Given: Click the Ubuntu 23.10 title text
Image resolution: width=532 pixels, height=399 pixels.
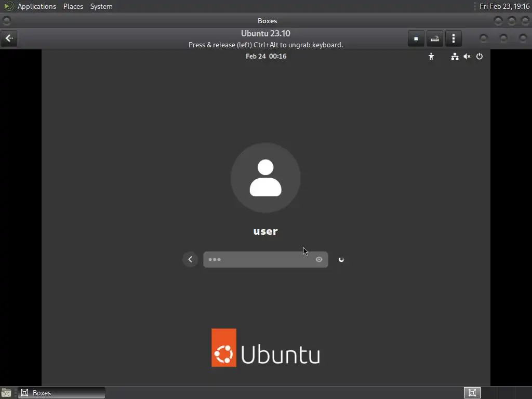Looking at the screenshot, I should point(265,34).
